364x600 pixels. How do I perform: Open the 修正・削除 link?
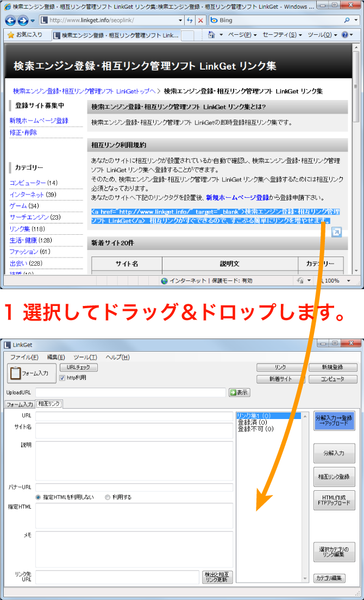(x=23, y=133)
